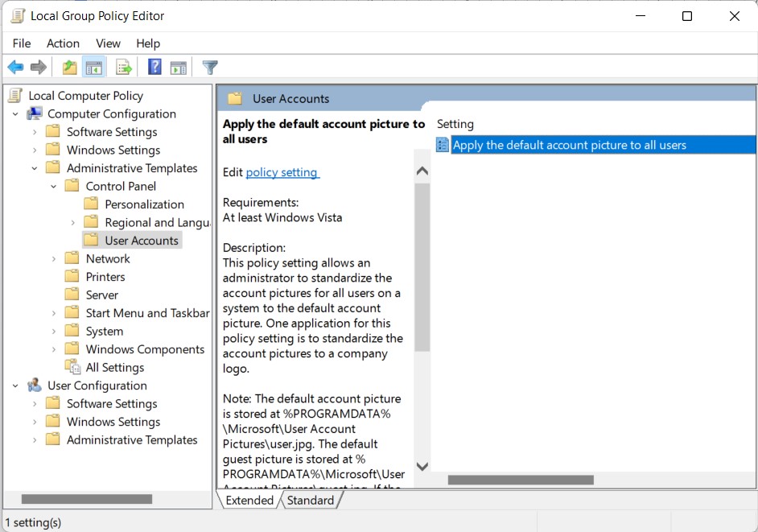Expand the Regional and Language node
This screenshot has height=532, width=758.
point(72,222)
